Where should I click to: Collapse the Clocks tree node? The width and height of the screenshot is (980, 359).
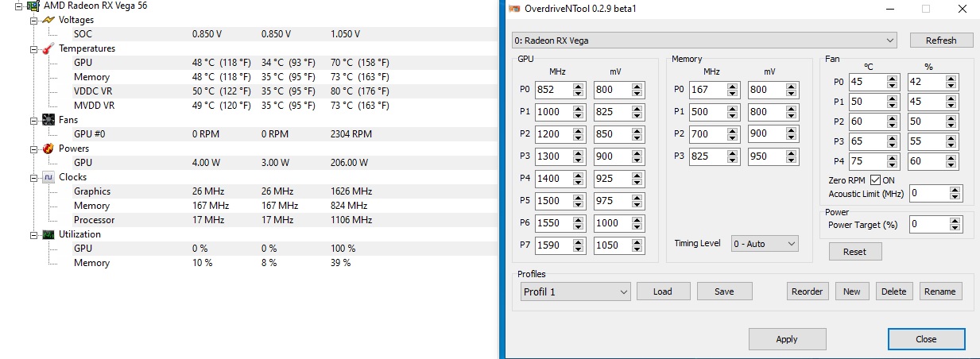click(x=33, y=177)
